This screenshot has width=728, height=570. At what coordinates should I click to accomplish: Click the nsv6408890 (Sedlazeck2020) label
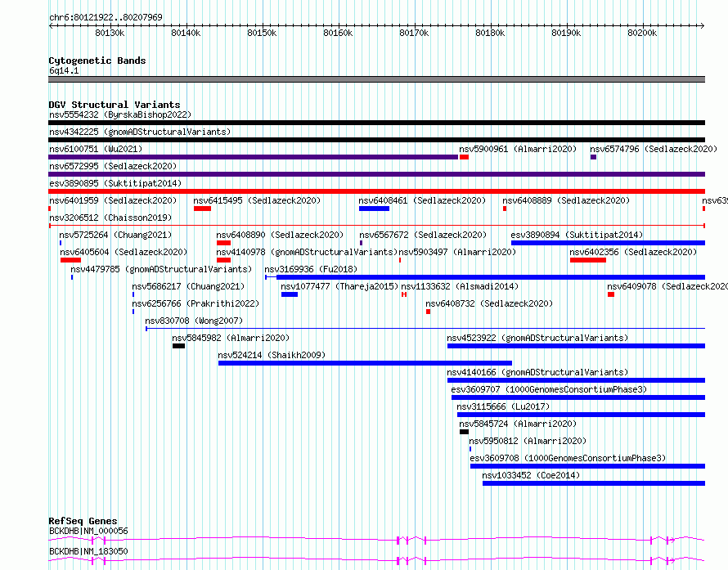coord(280,235)
